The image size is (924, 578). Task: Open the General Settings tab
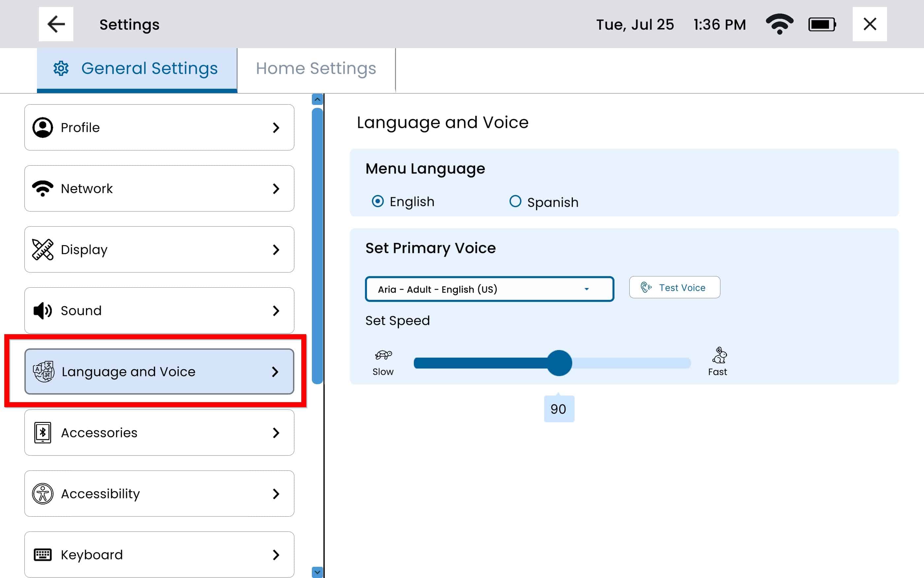[137, 69]
